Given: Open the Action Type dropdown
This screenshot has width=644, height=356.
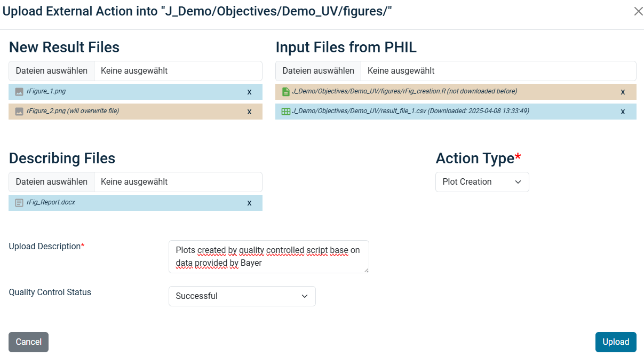Looking at the screenshot, I should pos(482,182).
